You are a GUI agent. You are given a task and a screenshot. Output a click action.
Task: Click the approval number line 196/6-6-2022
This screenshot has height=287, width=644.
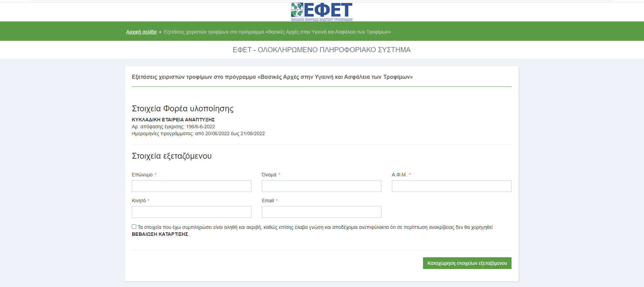point(173,127)
